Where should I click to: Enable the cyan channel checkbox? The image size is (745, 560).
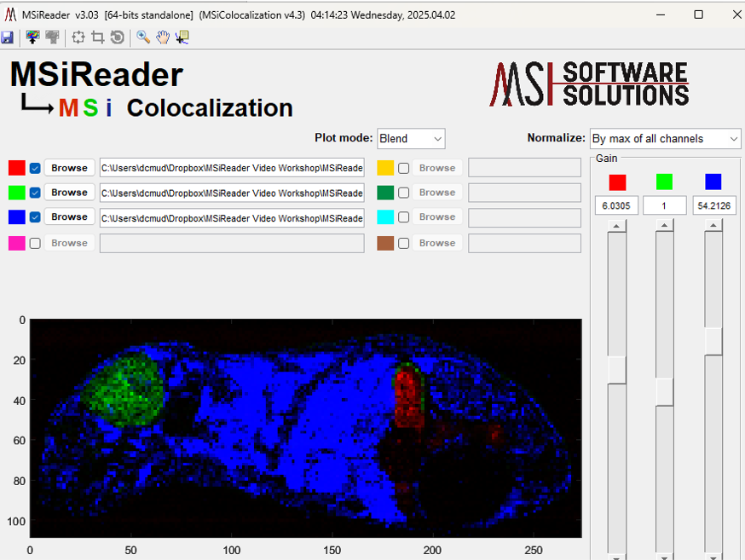[x=404, y=217]
